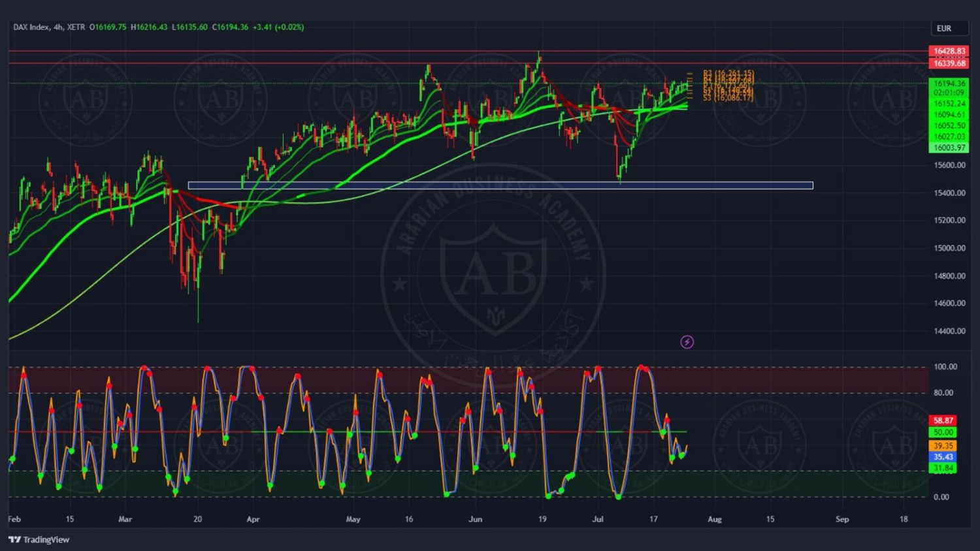980x551 pixels.
Task: Click the 15000.00 price axis value
Action: coord(949,248)
